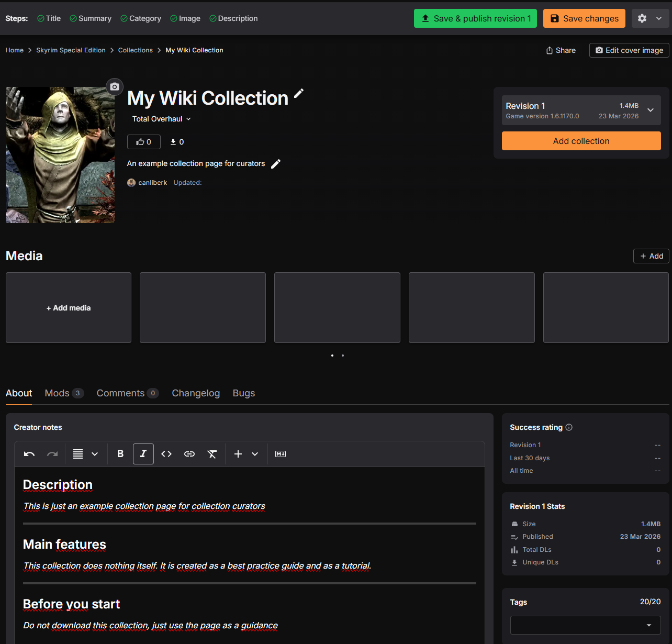Click the camera icon on cover image
The width and height of the screenshot is (672, 644).
[x=115, y=87]
